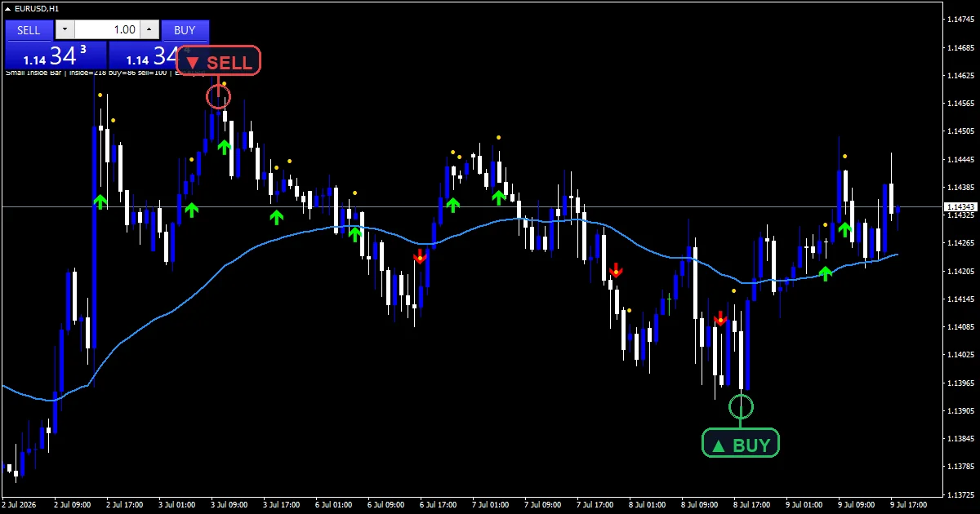
Task: Click price axis label 1.14505
Action: coord(963,131)
